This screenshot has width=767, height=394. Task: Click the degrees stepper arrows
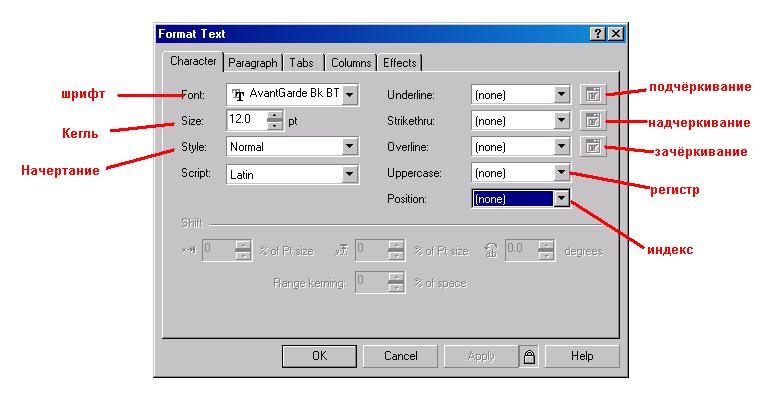546,250
